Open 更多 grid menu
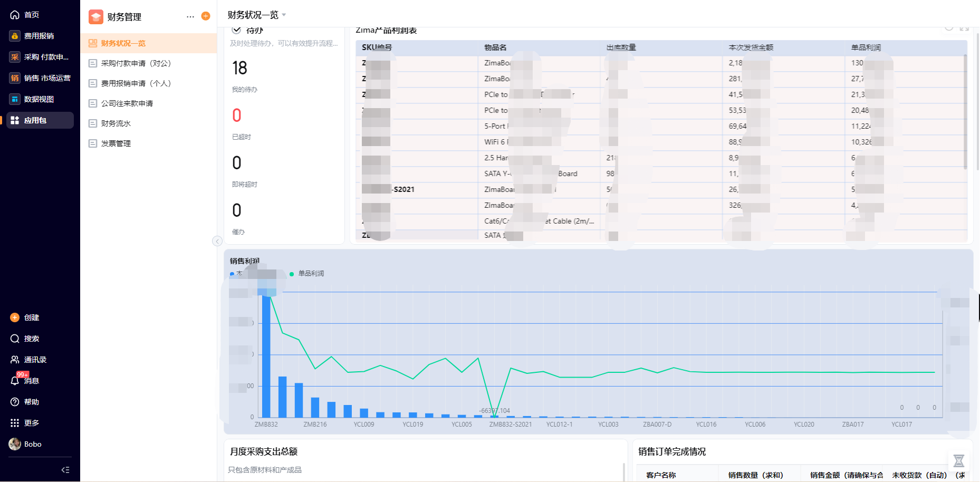Viewport: 980px width, 482px height. tap(25, 423)
